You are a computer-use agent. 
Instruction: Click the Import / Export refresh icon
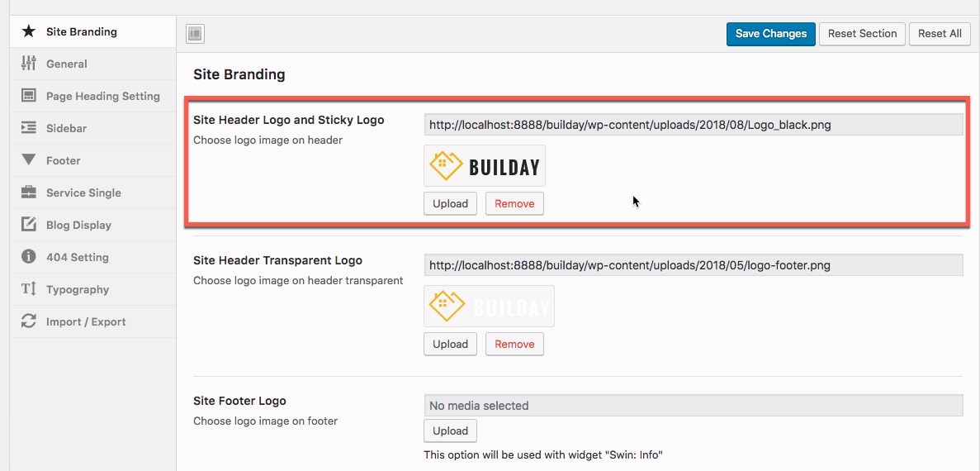click(x=29, y=321)
